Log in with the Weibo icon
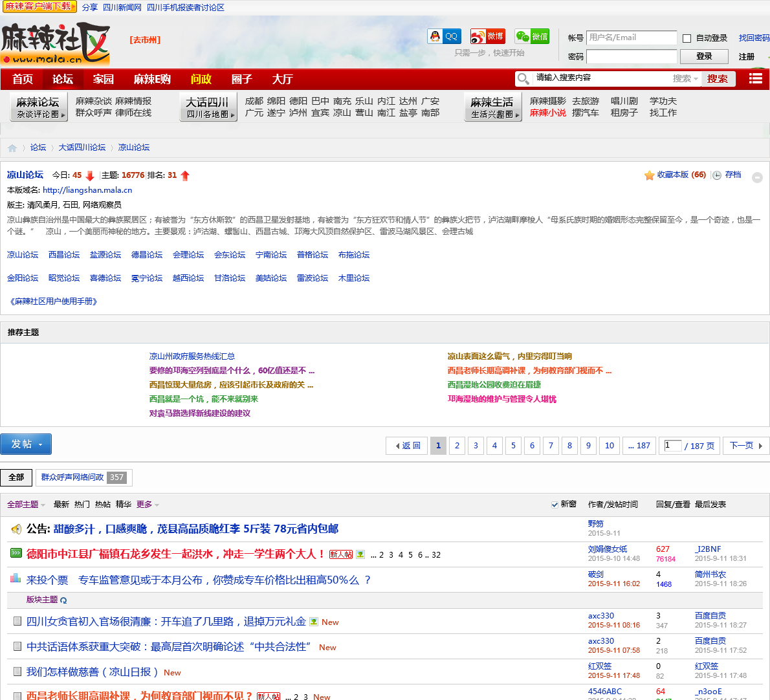 click(487, 36)
